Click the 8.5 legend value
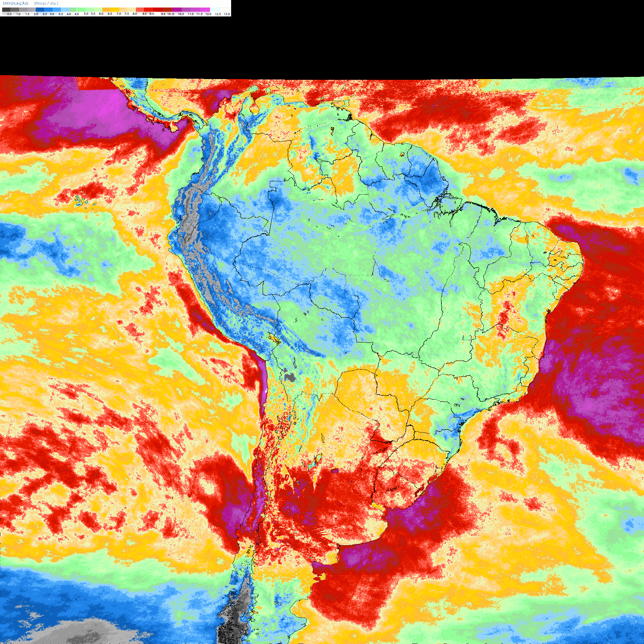Viewport: 644px width, 644px height. [x=145, y=14]
